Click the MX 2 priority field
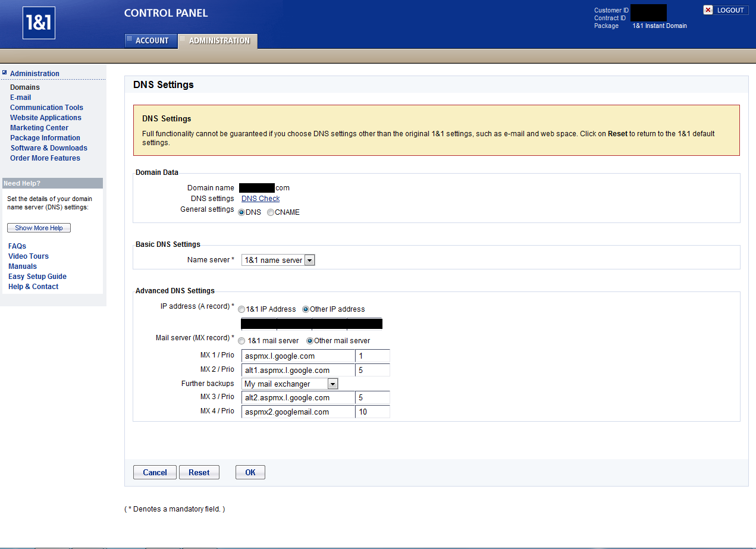The image size is (756, 549). tap(372, 370)
